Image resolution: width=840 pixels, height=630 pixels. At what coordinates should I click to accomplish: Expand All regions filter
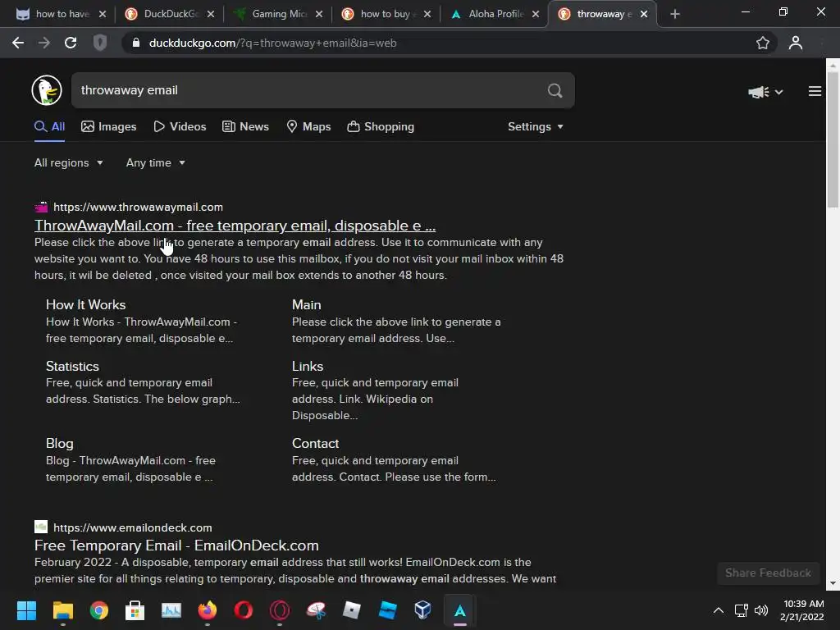pos(69,163)
